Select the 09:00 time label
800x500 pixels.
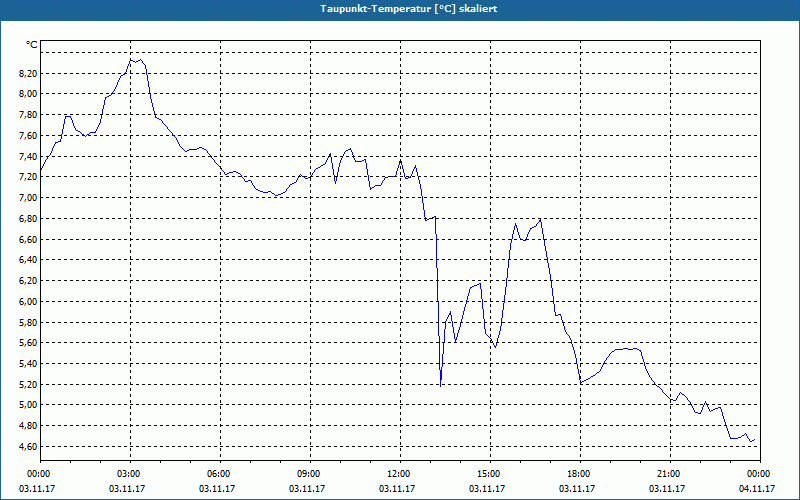tap(310, 474)
